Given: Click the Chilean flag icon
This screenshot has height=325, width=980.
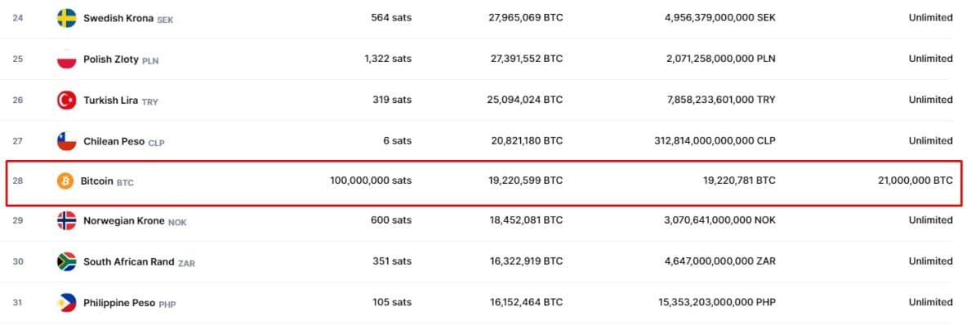Looking at the screenshot, I should [x=66, y=140].
